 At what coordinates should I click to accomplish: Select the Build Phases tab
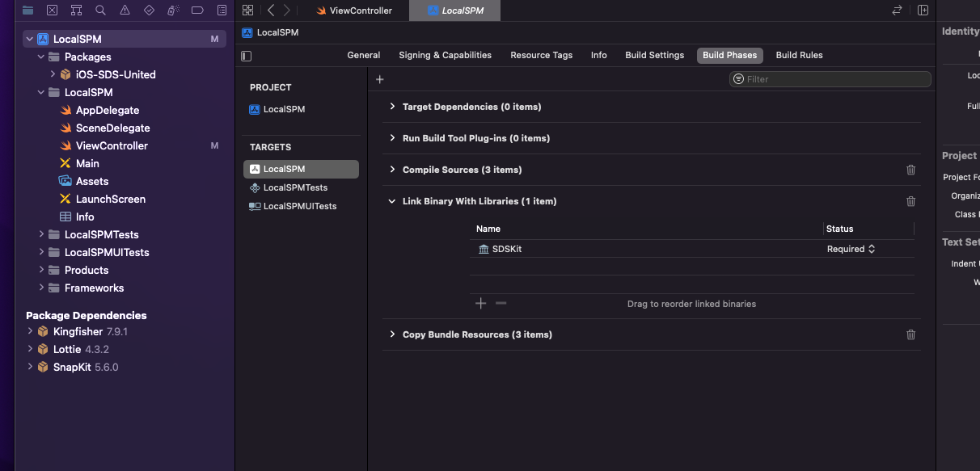pos(730,55)
